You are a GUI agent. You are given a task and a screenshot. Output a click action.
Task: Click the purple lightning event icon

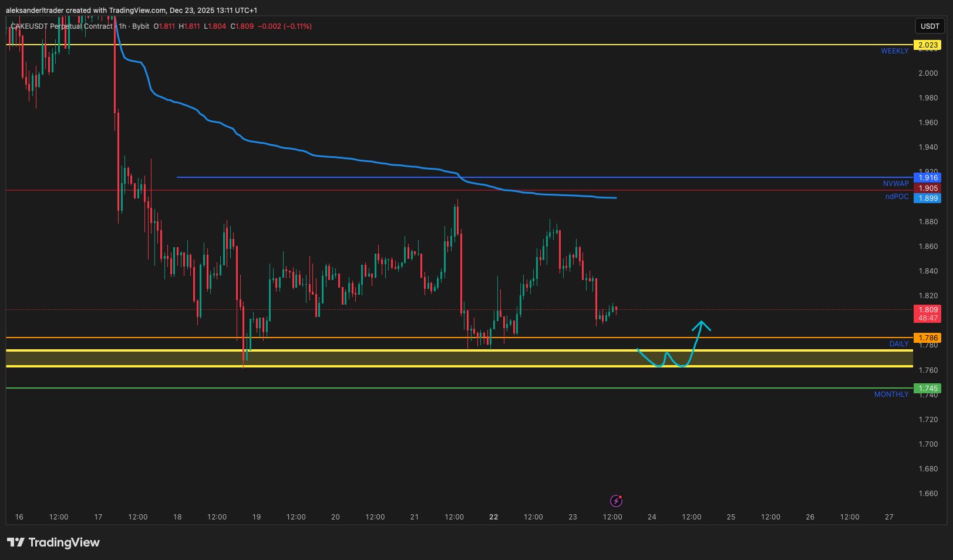(616, 501)
